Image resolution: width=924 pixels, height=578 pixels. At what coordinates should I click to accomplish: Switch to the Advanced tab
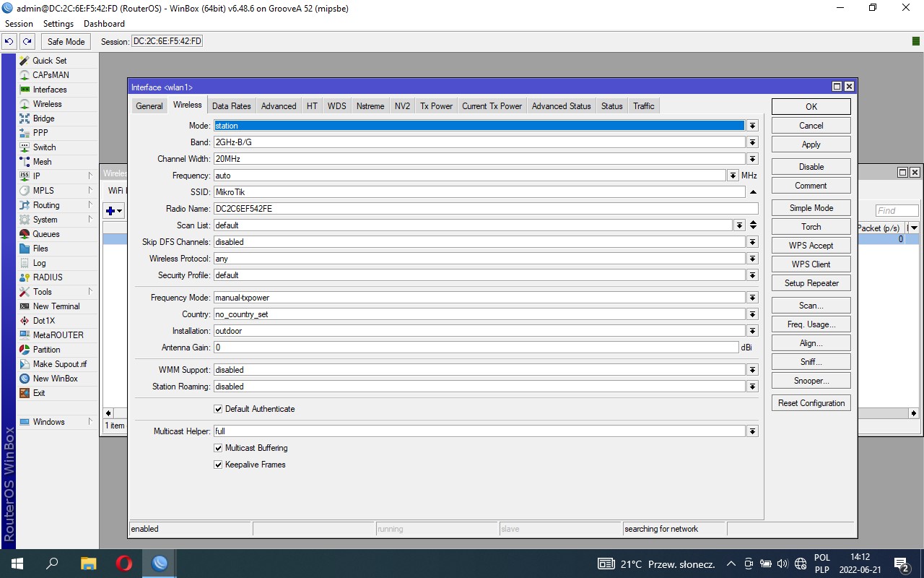coord(279,106)
